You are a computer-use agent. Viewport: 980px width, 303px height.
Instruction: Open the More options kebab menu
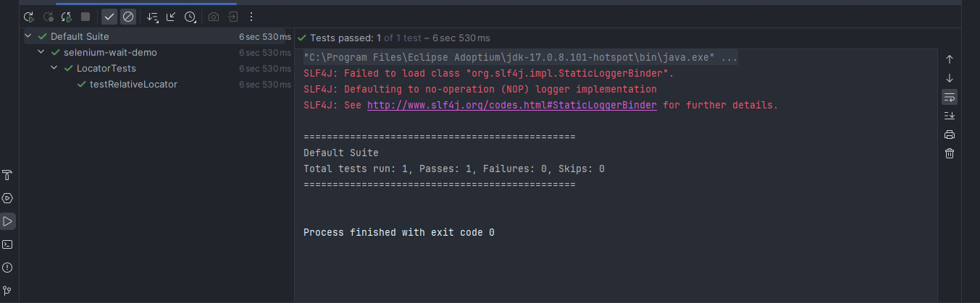(251, 17)
